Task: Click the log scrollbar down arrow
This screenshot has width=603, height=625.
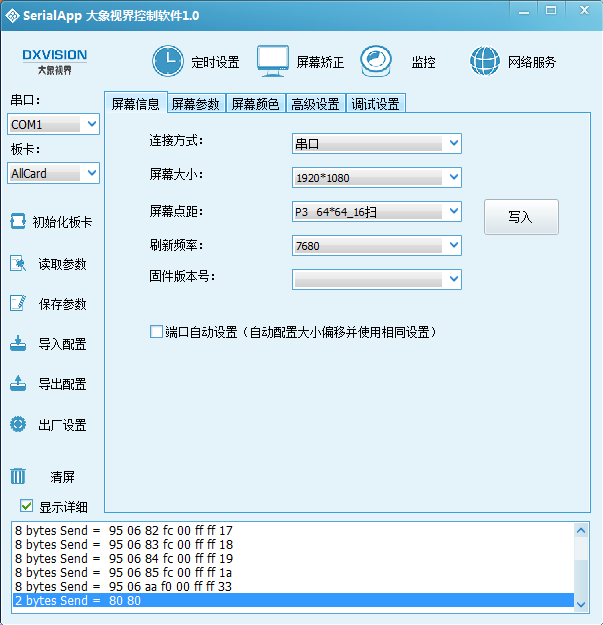Action: (x=581, y=604)
